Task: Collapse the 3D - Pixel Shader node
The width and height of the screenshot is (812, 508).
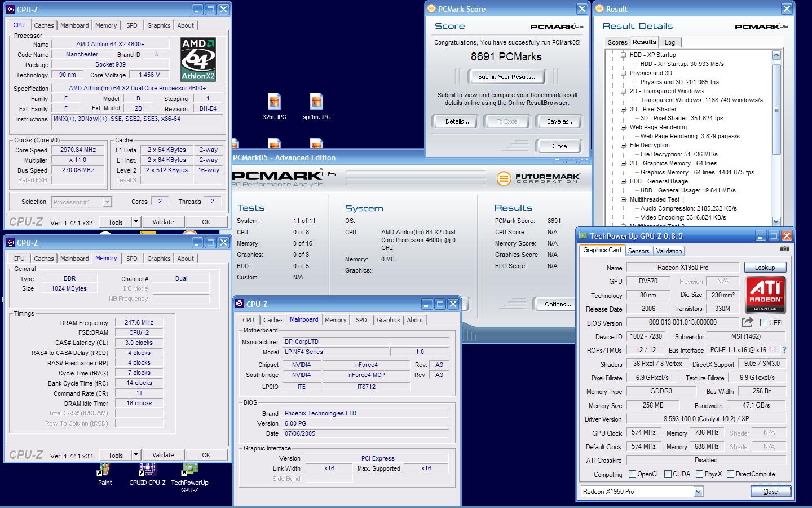Action: [623, 109]
